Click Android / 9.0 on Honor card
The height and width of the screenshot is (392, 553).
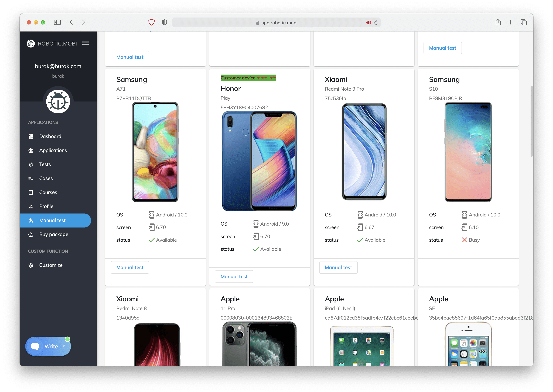tap(271, 224)
